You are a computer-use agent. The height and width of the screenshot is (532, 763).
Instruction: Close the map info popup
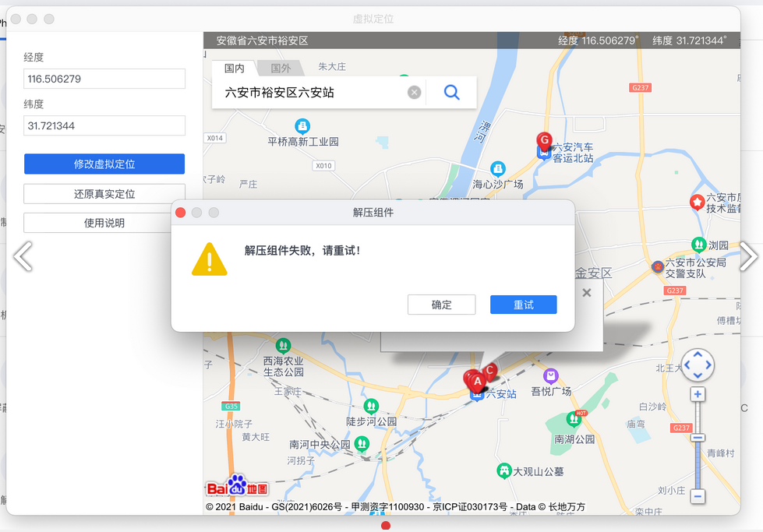tap(587, 293)
